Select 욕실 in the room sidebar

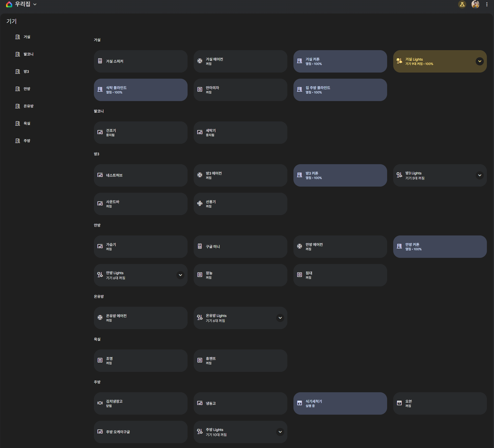coord(27,123)
